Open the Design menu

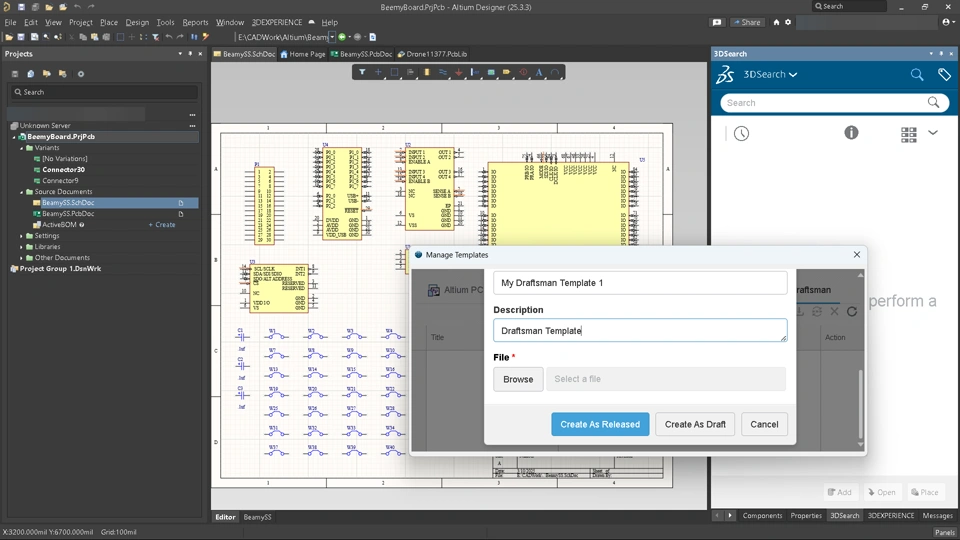pyautogui.click(x=137, y=22)
